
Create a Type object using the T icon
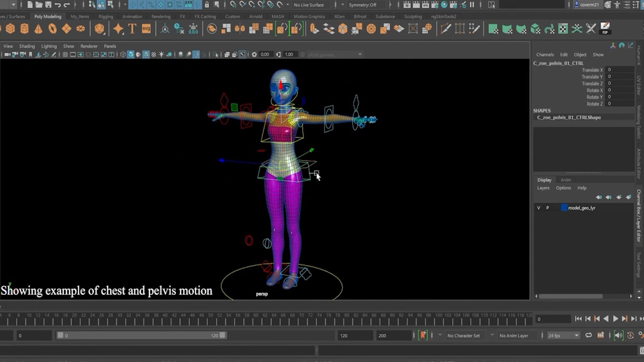coord(132,29)
